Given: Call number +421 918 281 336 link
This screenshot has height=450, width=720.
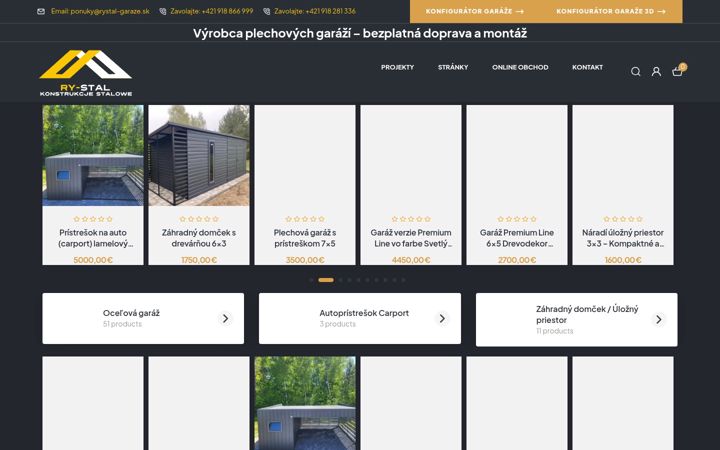Looking at the screenshot, I should 315,11.
